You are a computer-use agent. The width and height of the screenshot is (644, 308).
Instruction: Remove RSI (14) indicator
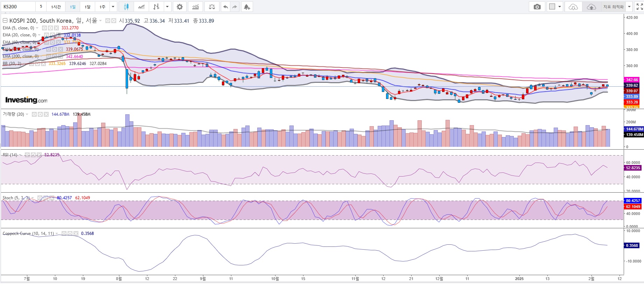click(x=39, y=155)
